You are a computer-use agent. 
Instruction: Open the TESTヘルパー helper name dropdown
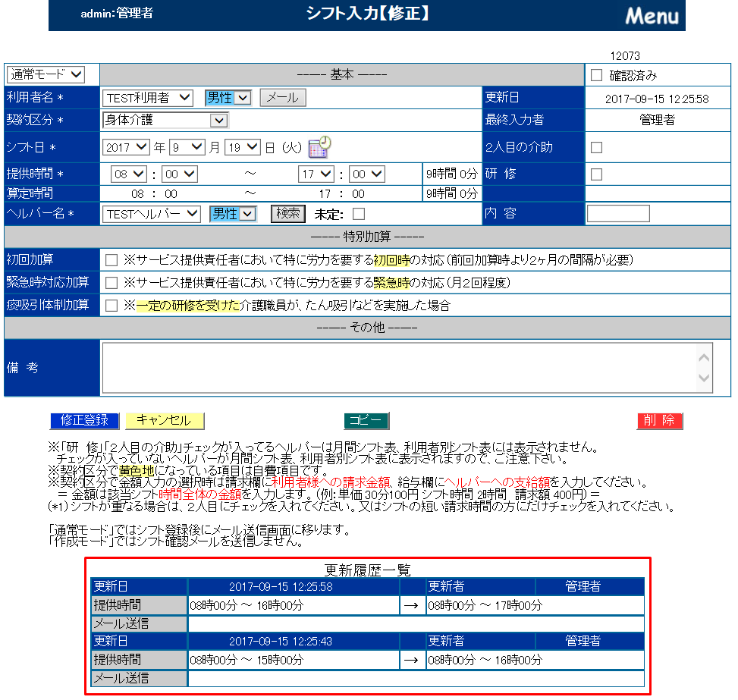click(x=151, y=214)
